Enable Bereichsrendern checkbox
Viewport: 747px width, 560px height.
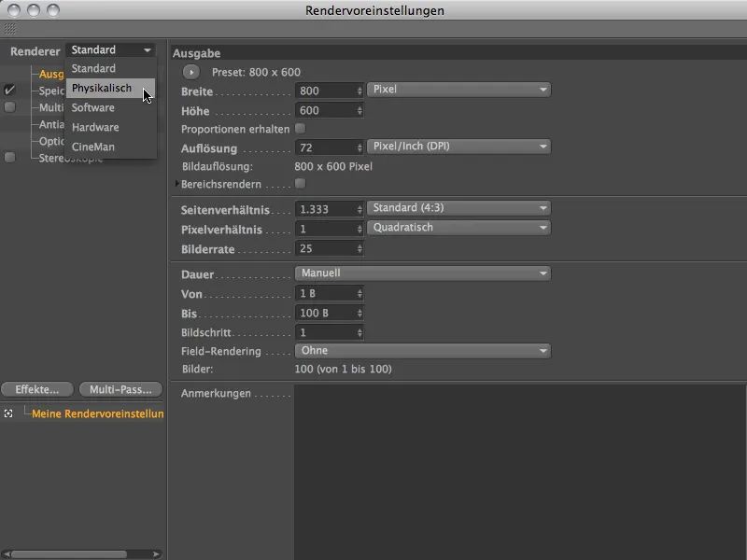point(300,183)
